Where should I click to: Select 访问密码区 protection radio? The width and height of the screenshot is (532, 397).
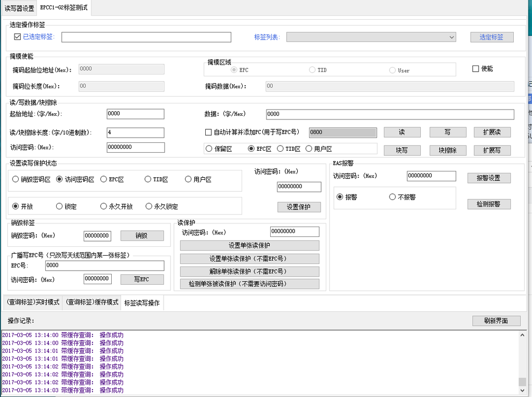coord(59,179)
